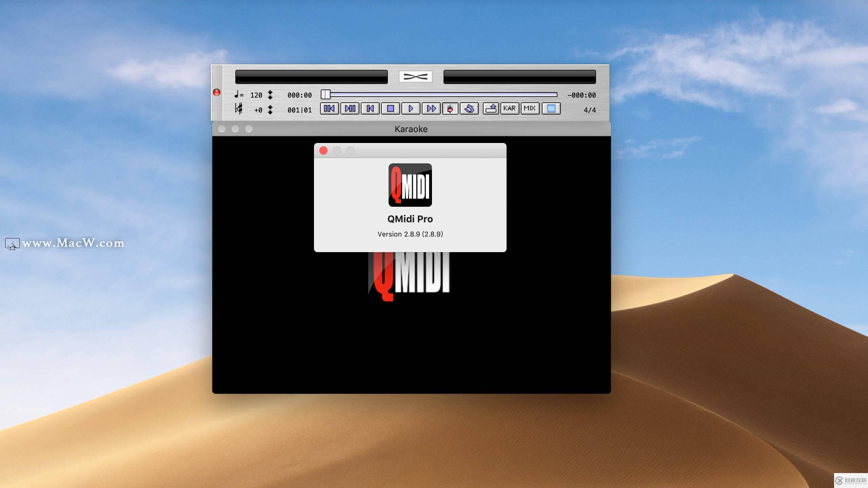
Task: Close the QMidi Pro about window
Action: click(323, 150)
